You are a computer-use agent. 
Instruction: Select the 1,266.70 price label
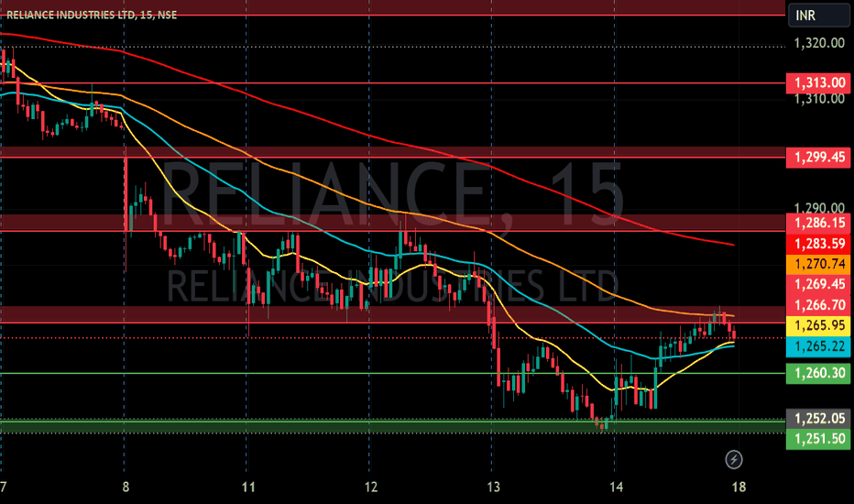pos(818,305)
